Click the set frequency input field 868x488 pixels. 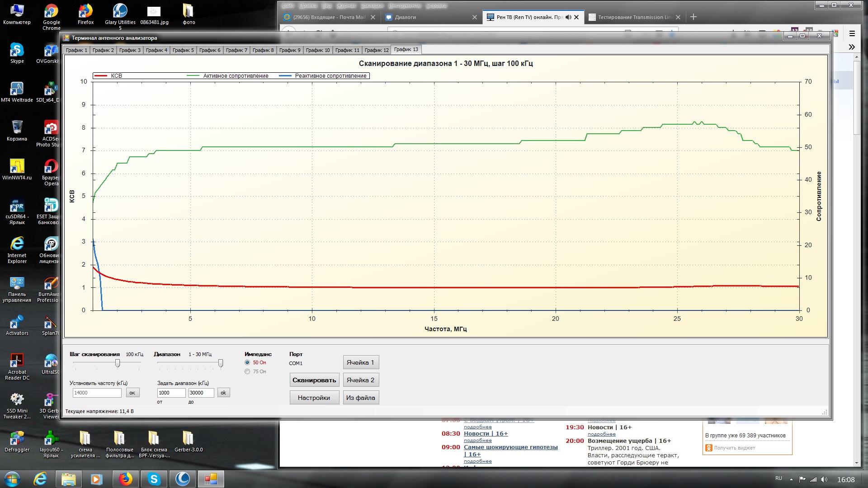click(97, 393)
